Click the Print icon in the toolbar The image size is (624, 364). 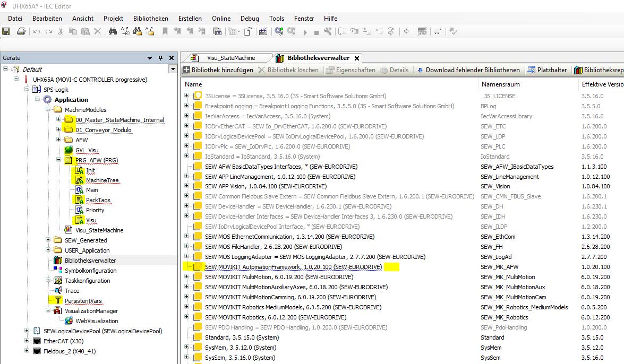[x=21, y=31]
